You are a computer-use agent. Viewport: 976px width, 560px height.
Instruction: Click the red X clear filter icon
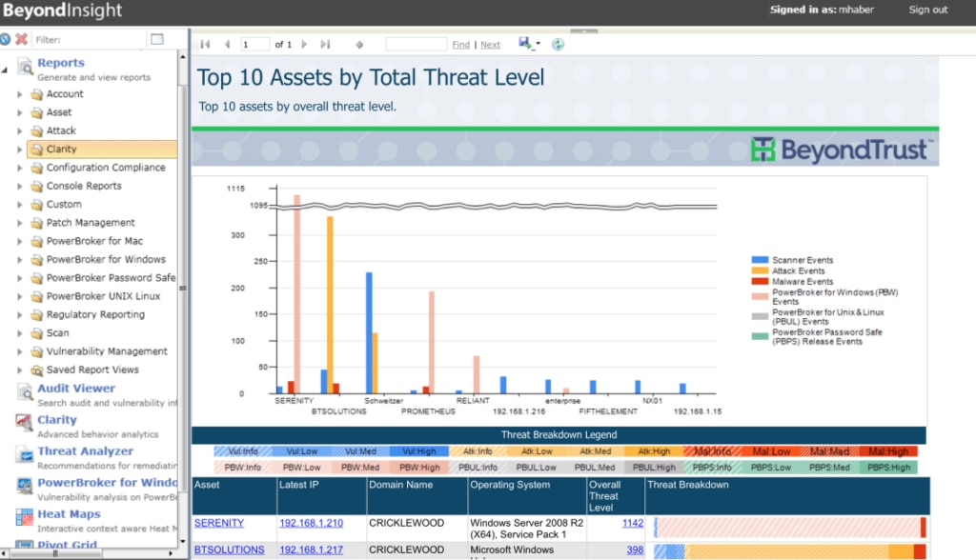coord(21,39)
